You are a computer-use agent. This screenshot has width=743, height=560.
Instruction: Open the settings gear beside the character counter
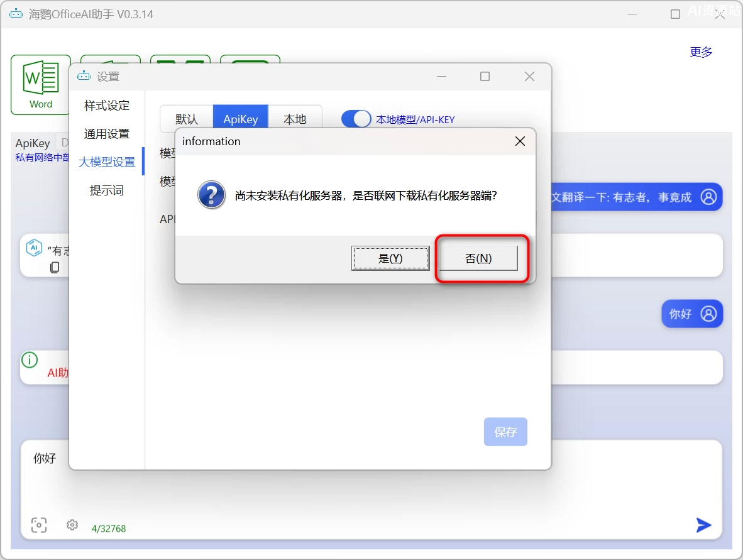tap(72, 524)
